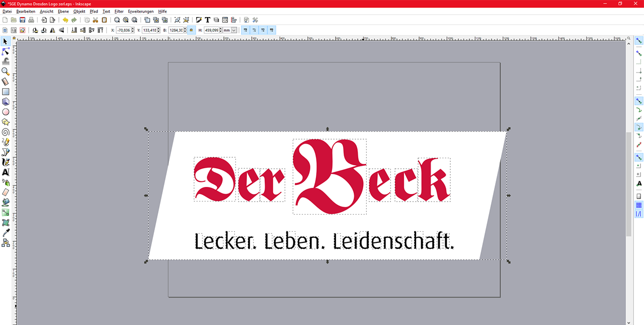This screenshot has width=644, height=325.
Task: Select the Spiral tool
Action: pyautogui.click(x=6, y=132)
